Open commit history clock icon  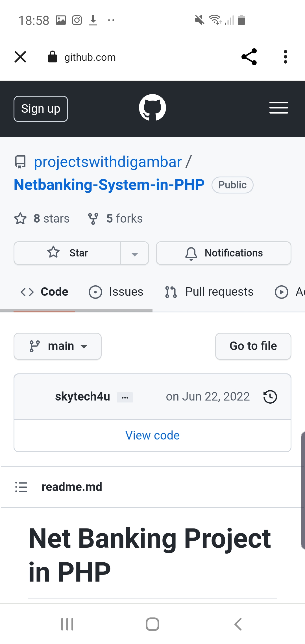(270, 397)
